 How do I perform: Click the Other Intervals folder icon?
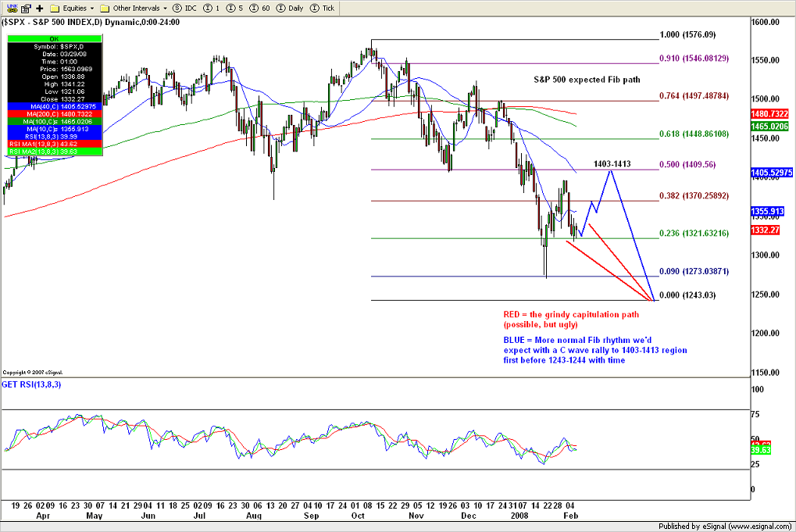click(x=105, y=8)
